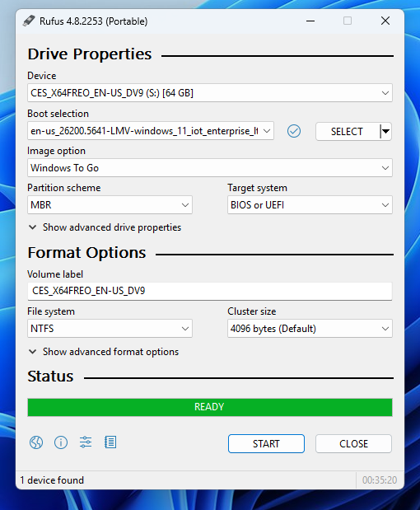Open the SELECT button split arrow
Screen dimensions: 420x510
(x=386, y=131)
